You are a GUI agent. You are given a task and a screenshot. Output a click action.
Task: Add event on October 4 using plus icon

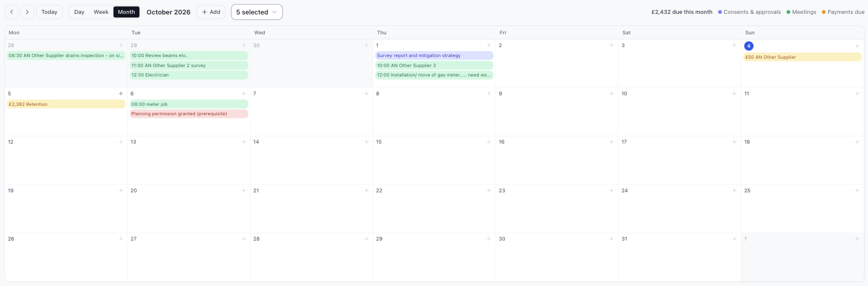857,46
